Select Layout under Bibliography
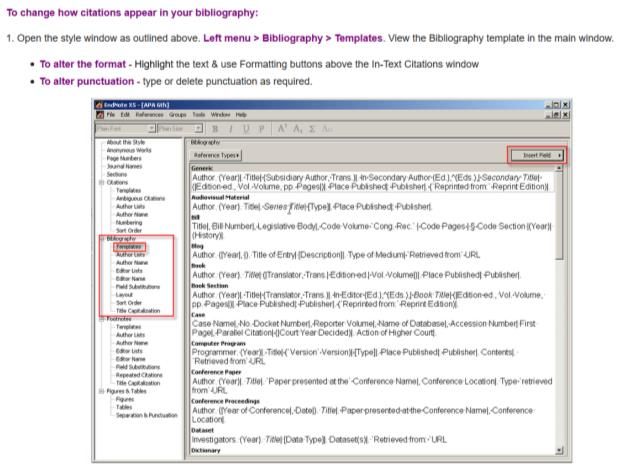The height and width of the screenshot is (473, 628). 124,295
